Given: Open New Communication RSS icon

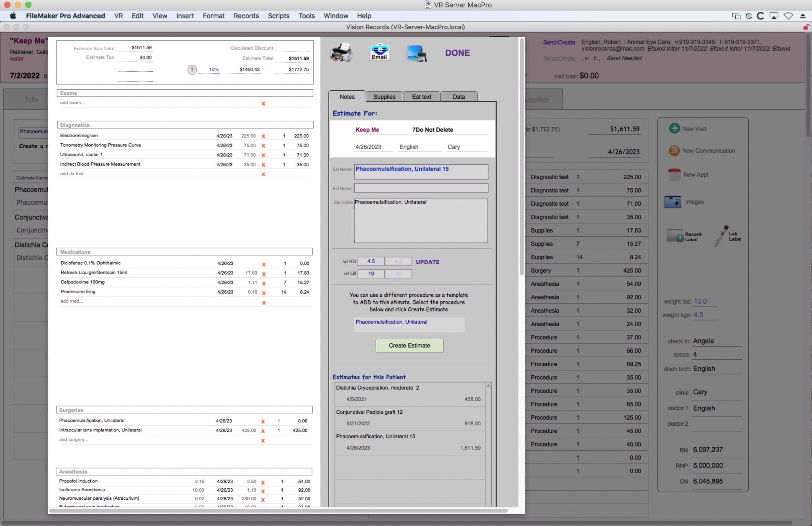Looking at the screenshot, I should (674, 150).
